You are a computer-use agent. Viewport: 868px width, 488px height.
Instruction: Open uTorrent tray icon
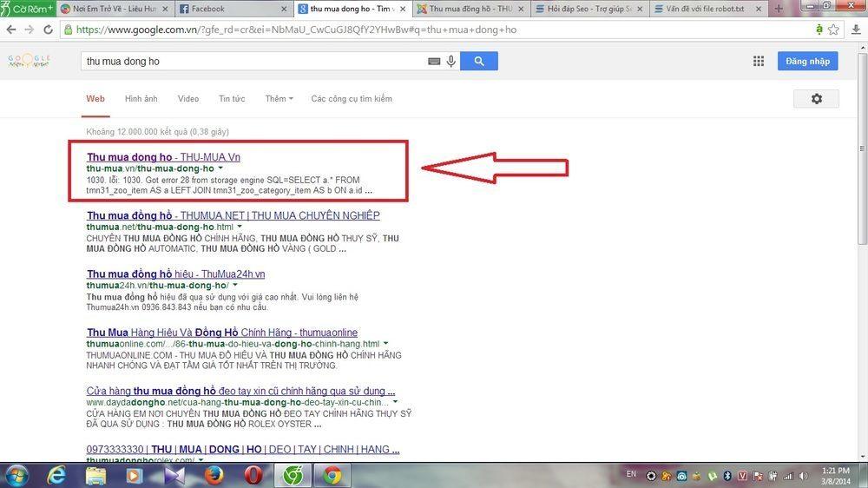point(713,476)
